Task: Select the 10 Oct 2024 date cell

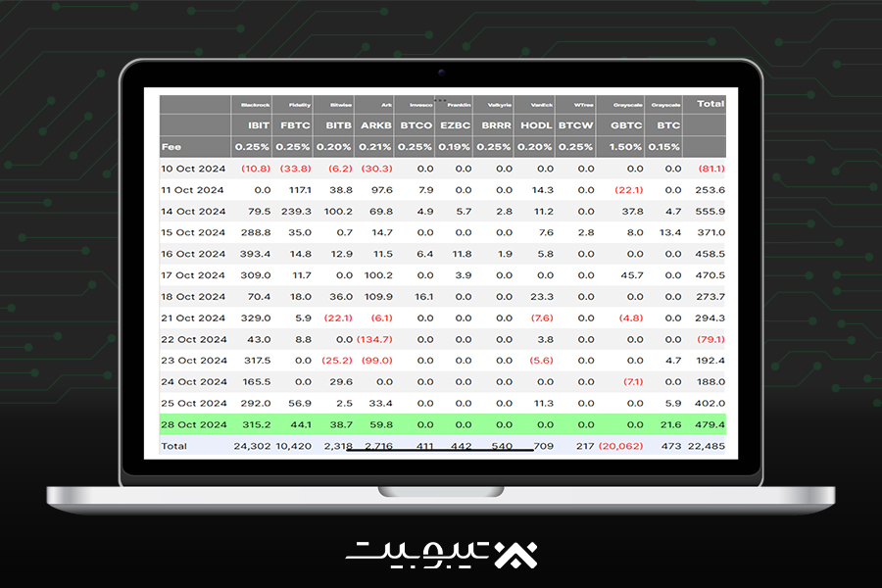Action: point(193,169)
